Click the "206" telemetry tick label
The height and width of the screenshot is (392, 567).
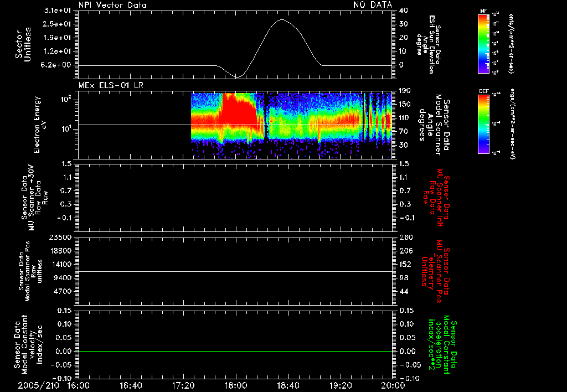tap(406, 251)
